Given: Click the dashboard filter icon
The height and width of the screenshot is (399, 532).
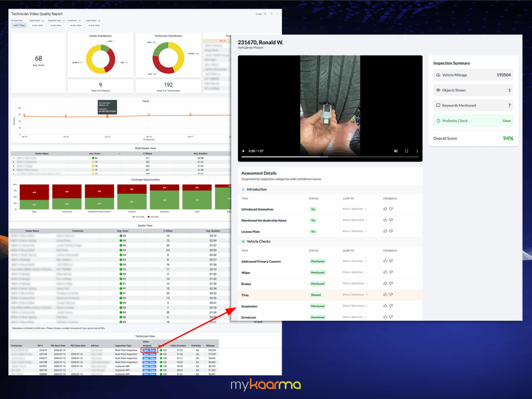Looking at the screenshot, I should pos(271,14).
